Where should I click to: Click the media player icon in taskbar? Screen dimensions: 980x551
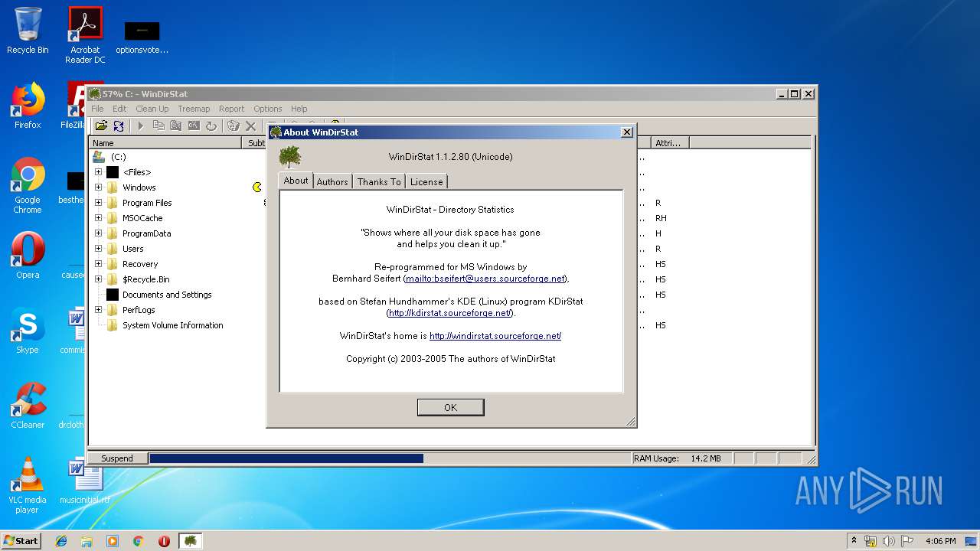[113, 541]
